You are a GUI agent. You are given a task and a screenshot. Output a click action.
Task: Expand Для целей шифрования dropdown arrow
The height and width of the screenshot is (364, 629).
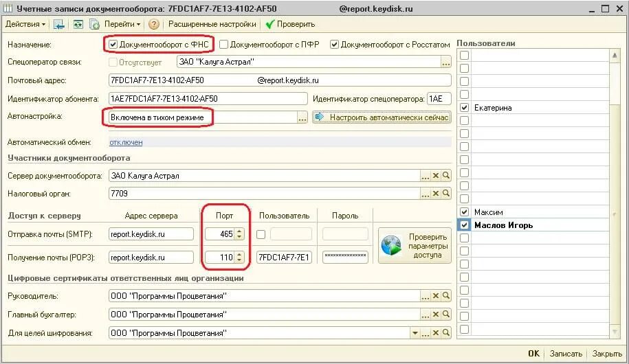(x=415, y=332)
